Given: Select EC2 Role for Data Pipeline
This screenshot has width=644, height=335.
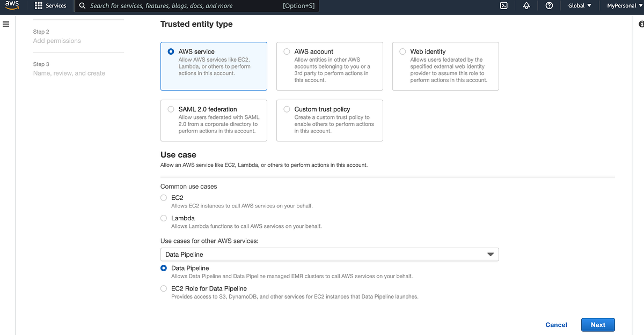Looking at the screenshot, I should (x=163, y=288).
